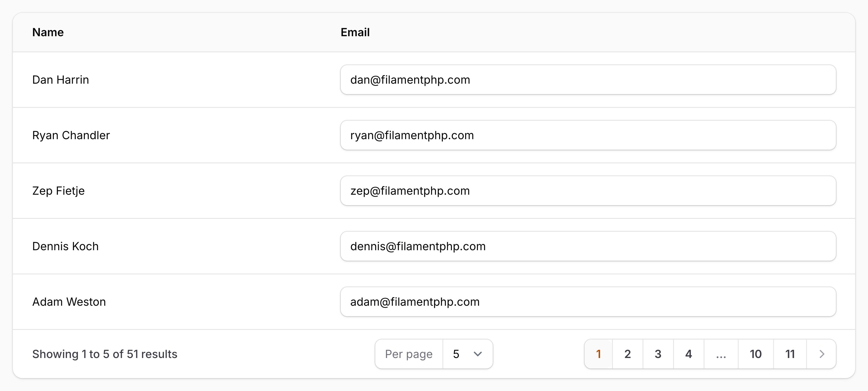Select page 2 of the results

click(627, 354)
